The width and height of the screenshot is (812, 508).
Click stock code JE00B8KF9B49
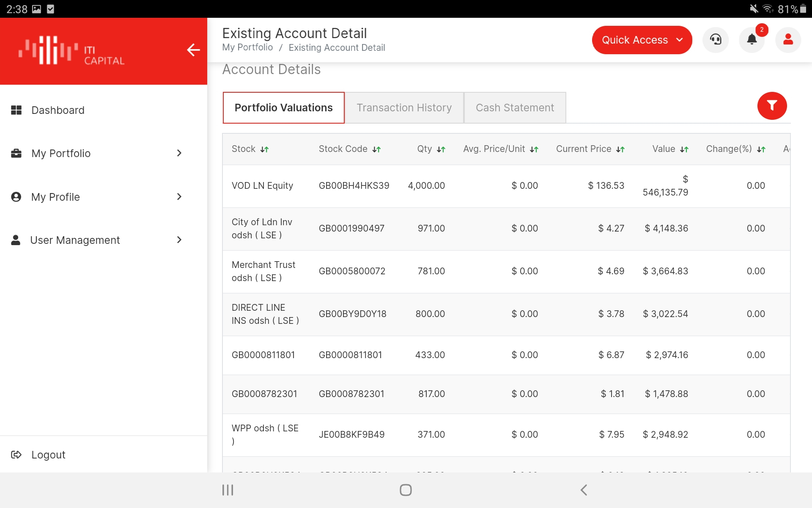point(351,434)
